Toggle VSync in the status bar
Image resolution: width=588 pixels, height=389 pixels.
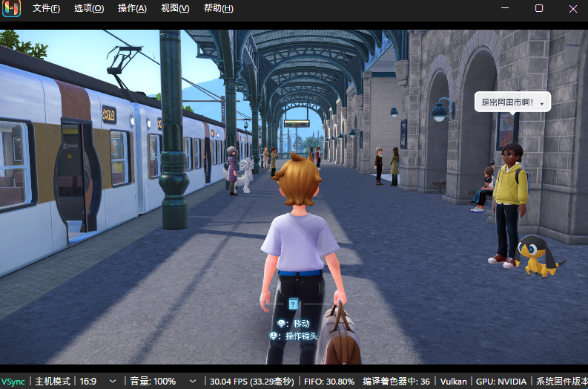pos(13,381)
